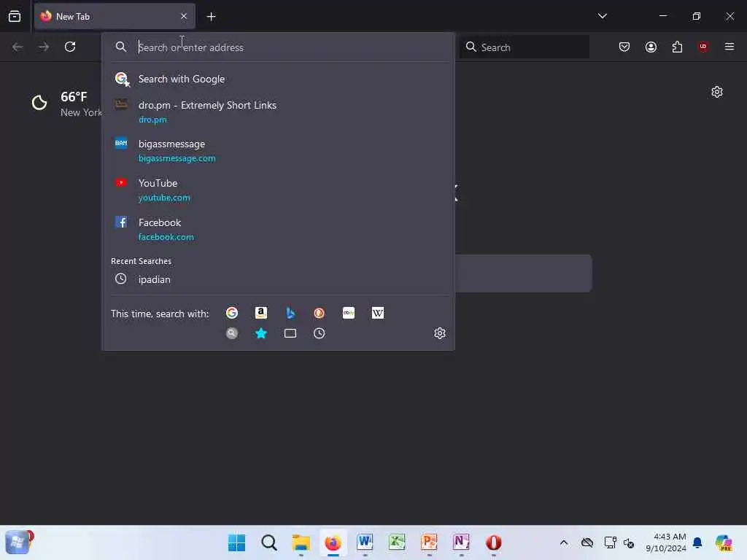Expand the list all tabs dropdown
The image size is (747, 560).
pos(602,16)
